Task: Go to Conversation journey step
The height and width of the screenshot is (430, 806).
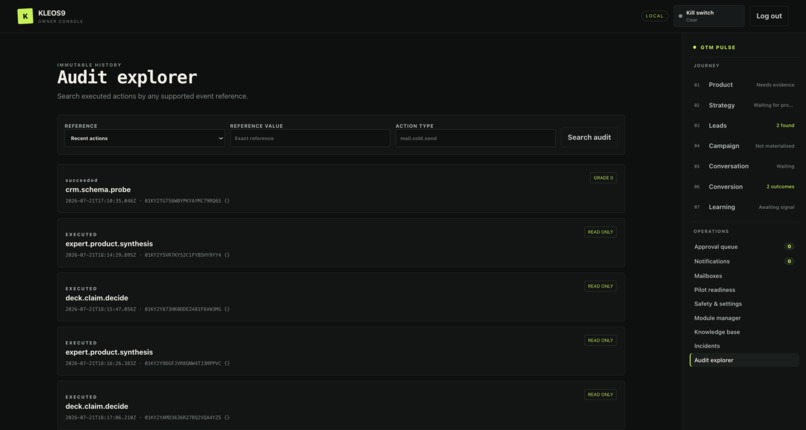Action: [744, 166]
